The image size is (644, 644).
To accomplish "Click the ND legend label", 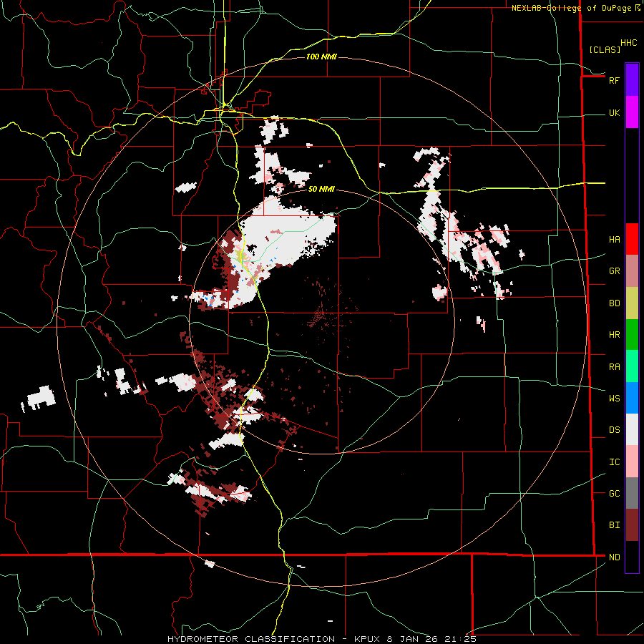I will tap(614, 557).
